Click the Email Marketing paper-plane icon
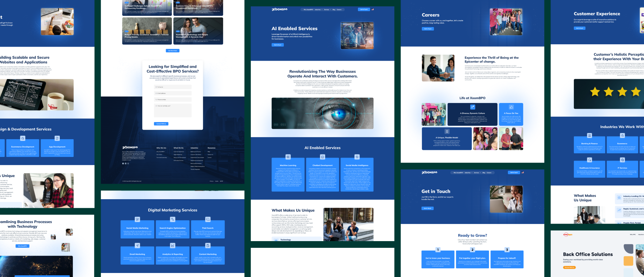 coord(137,245)
